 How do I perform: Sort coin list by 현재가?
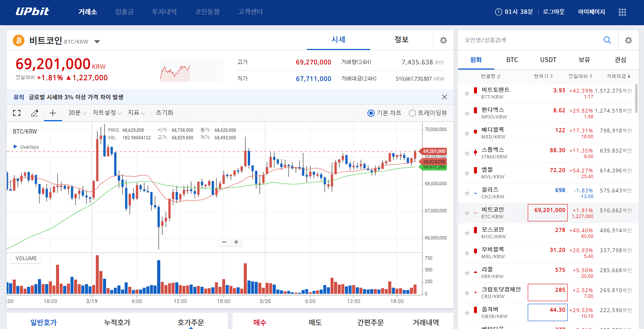point(543,76)
